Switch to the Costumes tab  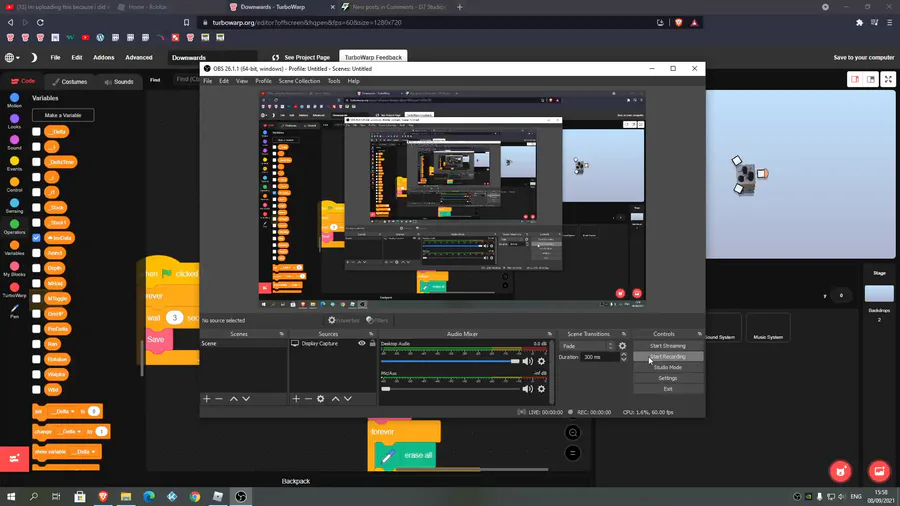[70, 81]
